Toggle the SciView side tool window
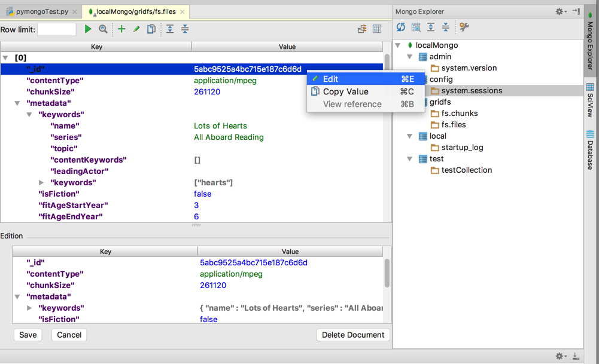Viewport: 599px width, 364px height. [590, 100]
